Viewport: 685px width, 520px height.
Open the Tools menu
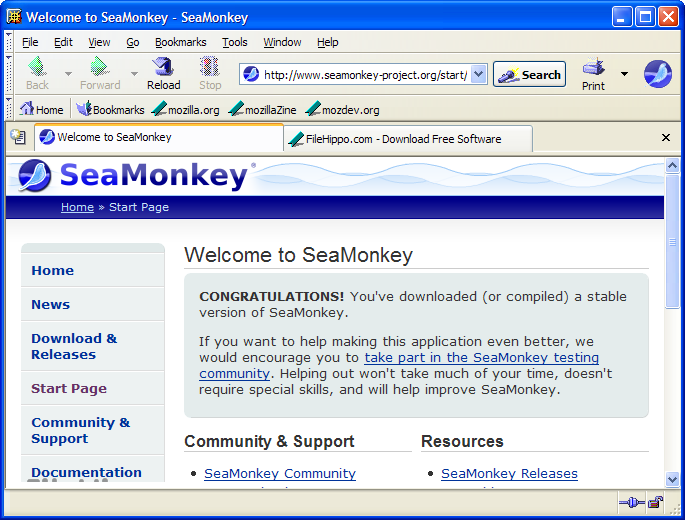pos(235,42)
